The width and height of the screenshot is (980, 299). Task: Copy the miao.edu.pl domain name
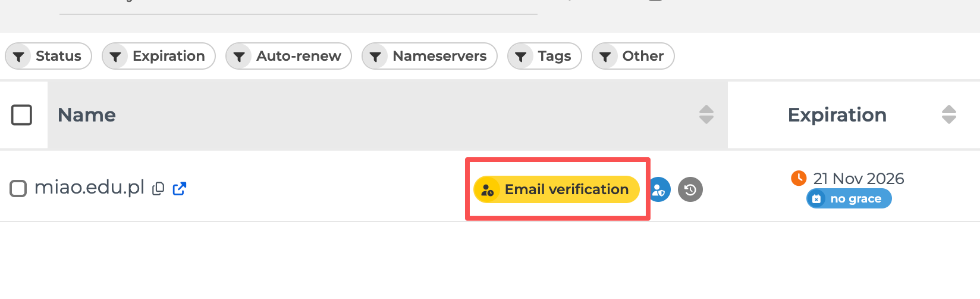(158, 189)
